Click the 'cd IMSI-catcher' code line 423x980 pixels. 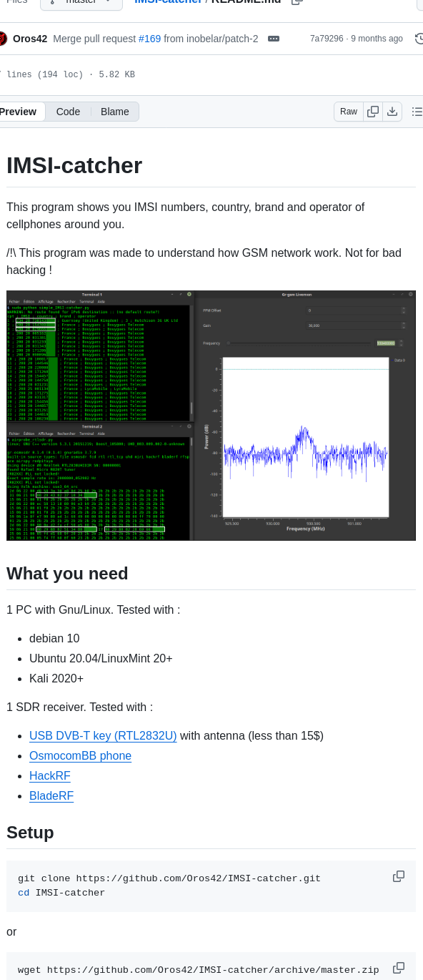coord(61,893)
